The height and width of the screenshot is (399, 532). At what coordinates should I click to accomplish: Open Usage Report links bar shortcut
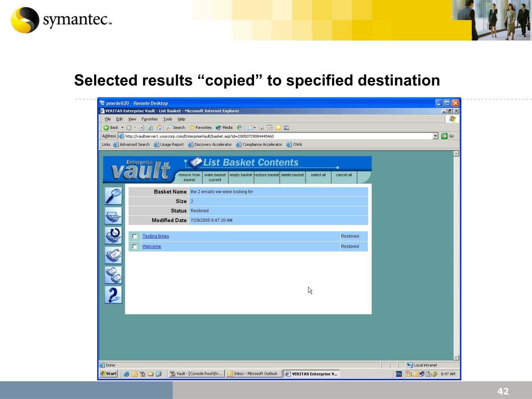coord(169,144)
